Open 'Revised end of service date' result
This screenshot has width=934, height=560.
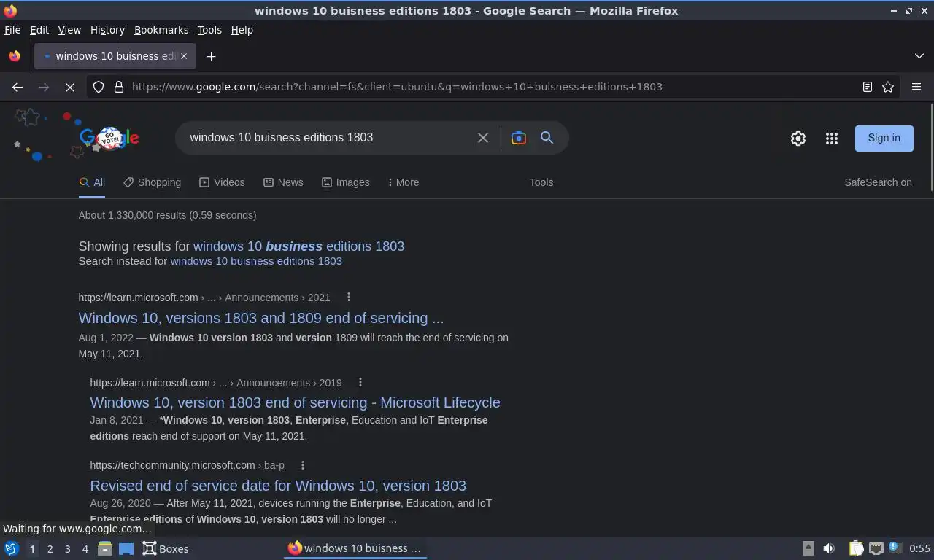pyautogui.click(x=278, y=486)
